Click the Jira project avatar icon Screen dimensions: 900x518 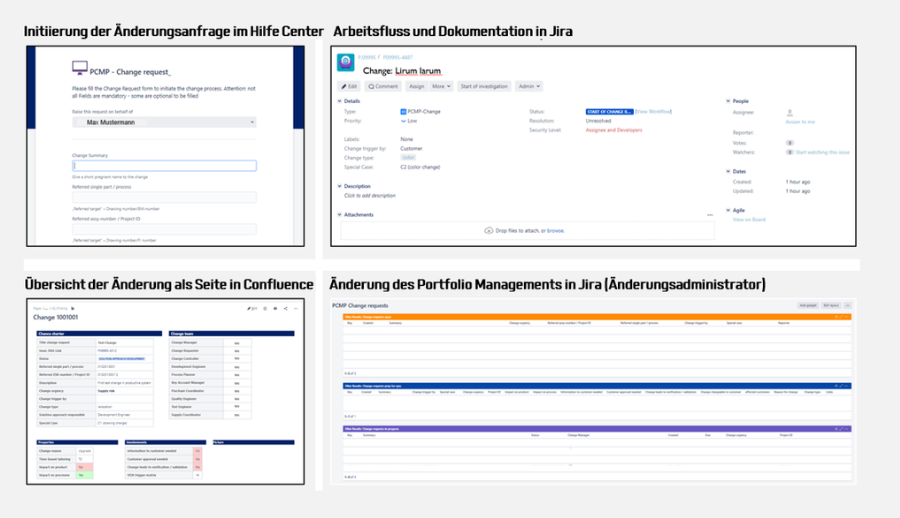pos(346,62)
